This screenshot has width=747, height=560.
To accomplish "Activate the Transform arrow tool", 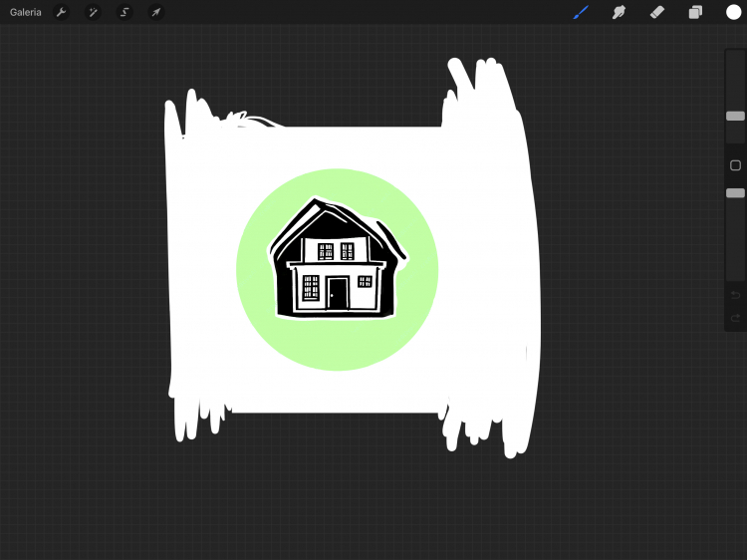I will coord(156,12).
